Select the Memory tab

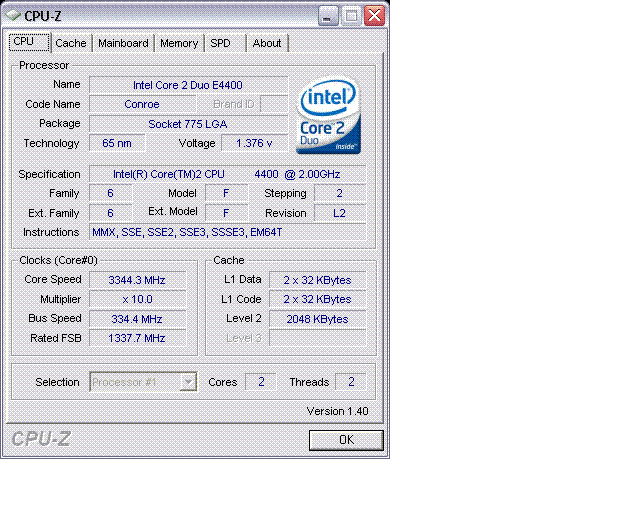click(179, 43)
